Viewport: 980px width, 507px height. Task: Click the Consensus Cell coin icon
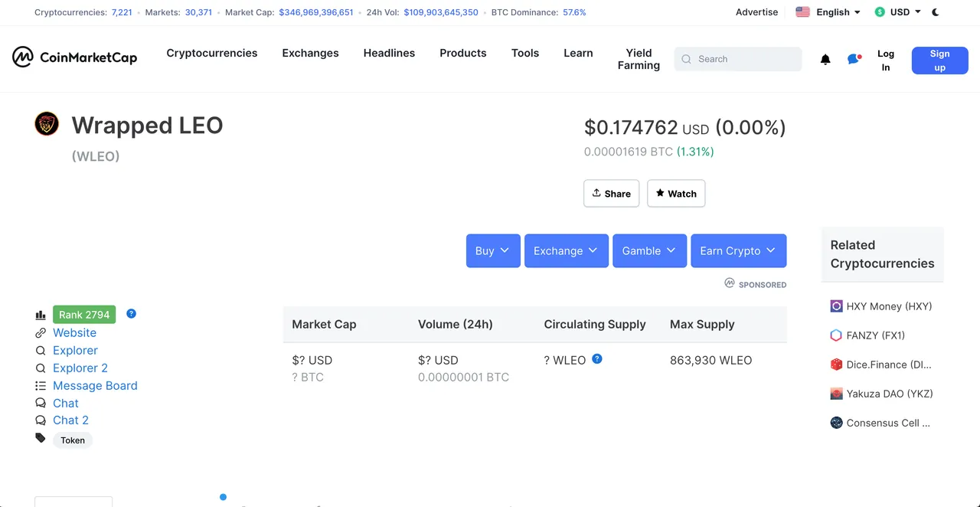[x=836, y=423]
